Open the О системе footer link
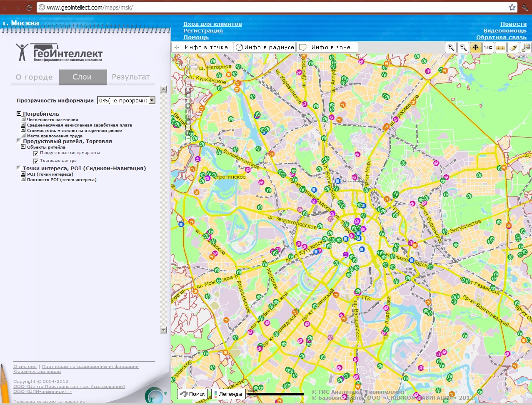 point(25,367)
